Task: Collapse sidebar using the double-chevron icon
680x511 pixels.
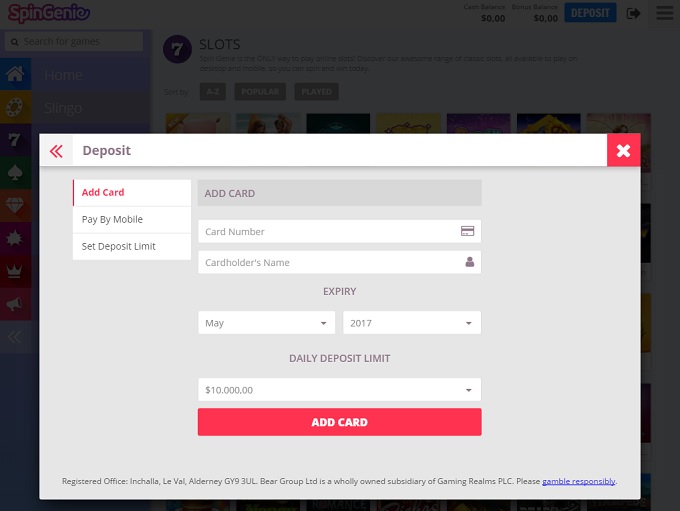Action: coord(15,337)
